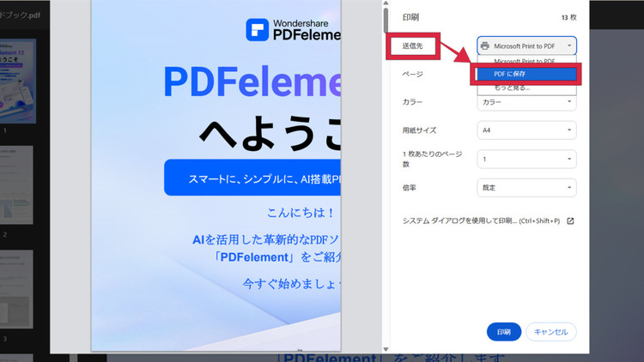
Task: Open the 倍率 scale dropdown
Action: coord(526,188)
